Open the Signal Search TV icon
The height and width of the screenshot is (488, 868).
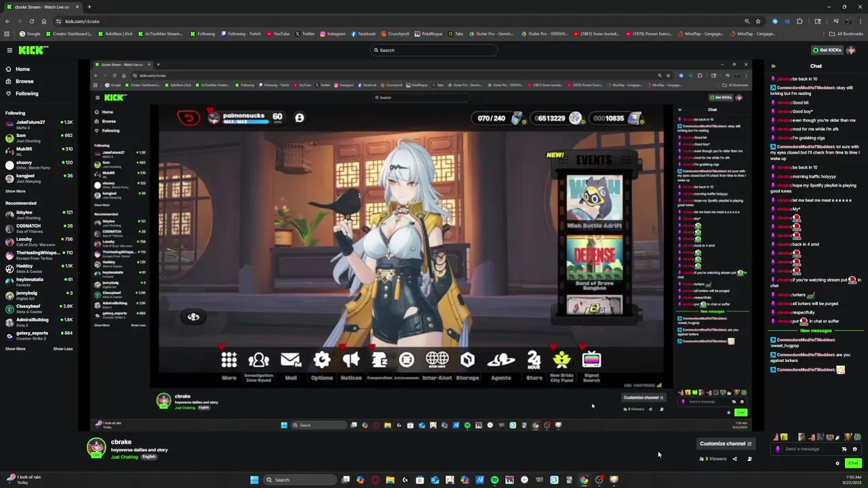coord(592,360)
